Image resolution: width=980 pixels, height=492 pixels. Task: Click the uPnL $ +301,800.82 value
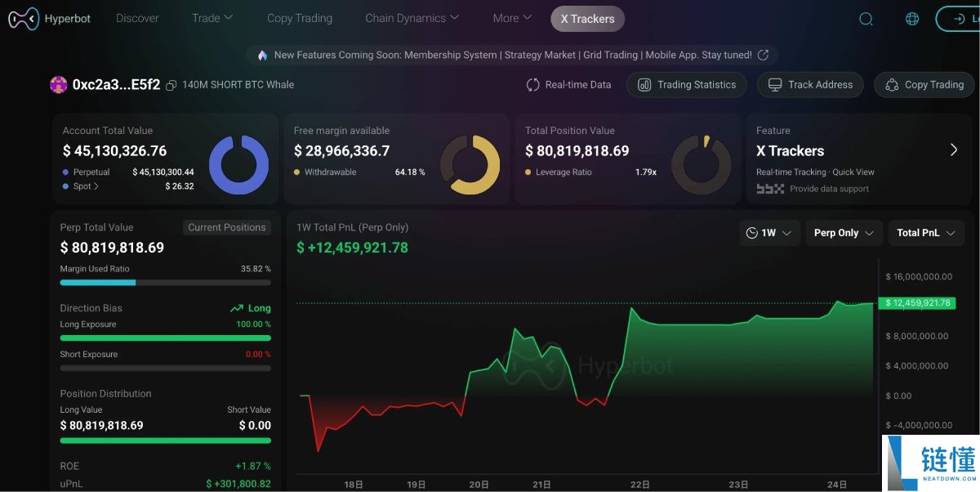(x=238, y=484)
